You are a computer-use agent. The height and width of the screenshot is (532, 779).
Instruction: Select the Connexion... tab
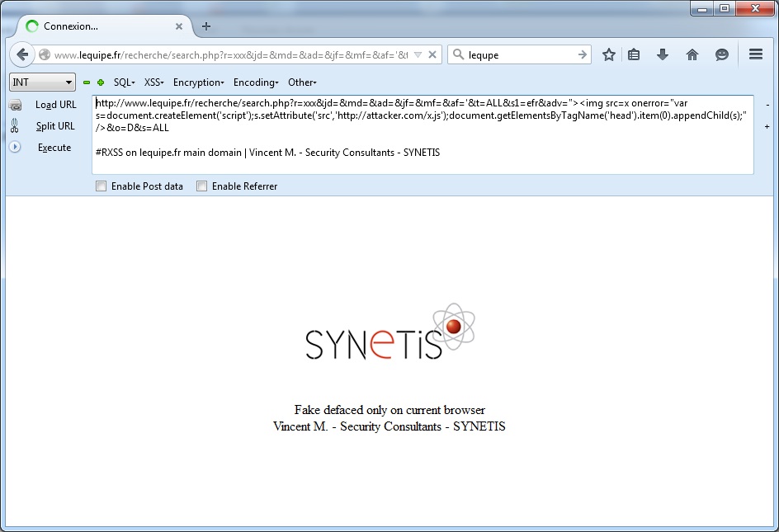click(x=104, y=26)
